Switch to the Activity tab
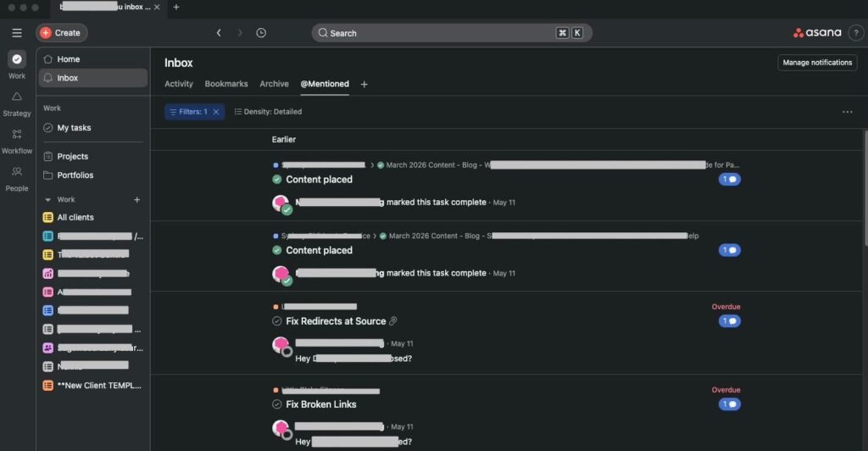The image size is (868, 451). [179, 84]
